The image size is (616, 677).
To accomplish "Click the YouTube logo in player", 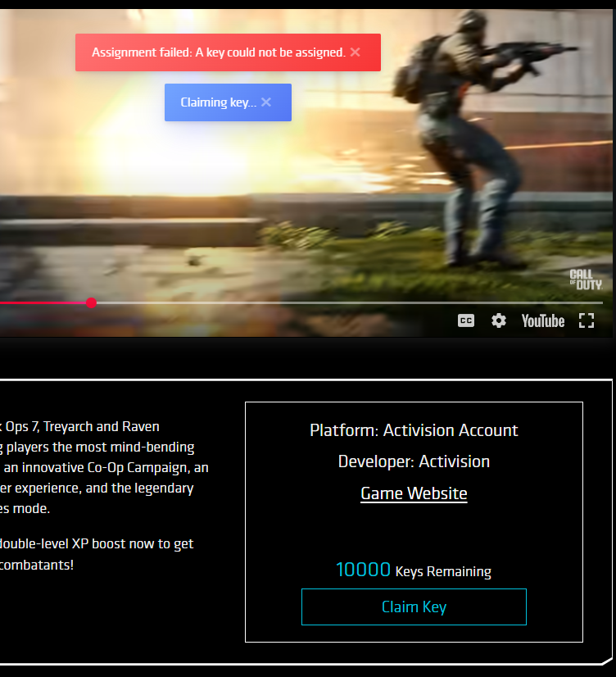I will pos(543,320).
